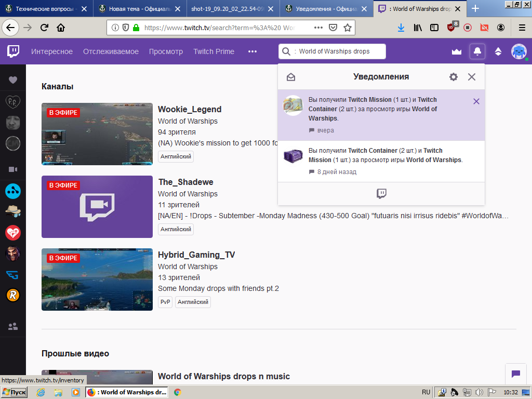532x399 pixels.
Task: Open the blue wing-logo channel in sidebar
Action: coord(13,274)
